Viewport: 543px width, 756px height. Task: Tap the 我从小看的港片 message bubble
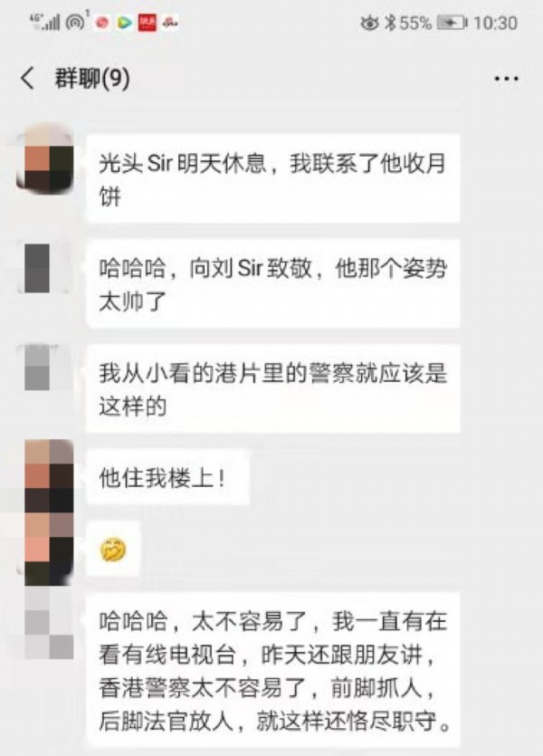pyautogui.click(x=273, y=388)
